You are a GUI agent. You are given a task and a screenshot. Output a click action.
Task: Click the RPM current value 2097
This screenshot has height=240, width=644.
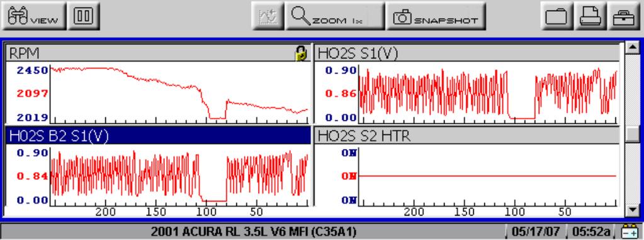point(33,94)
